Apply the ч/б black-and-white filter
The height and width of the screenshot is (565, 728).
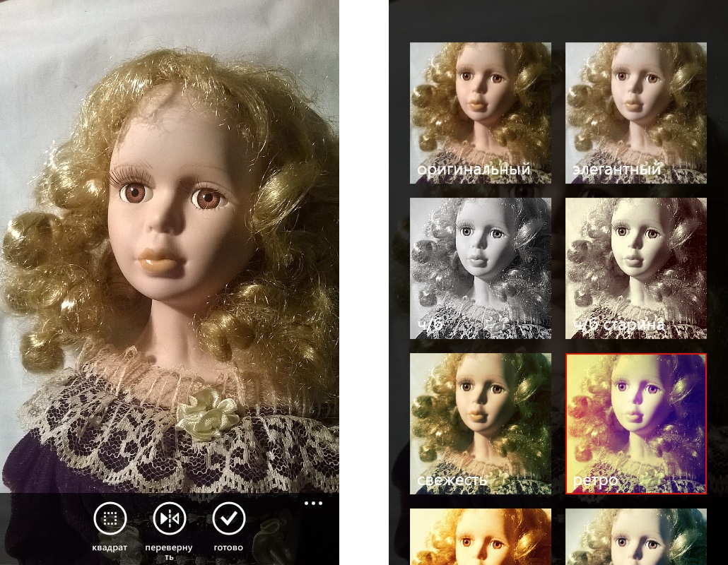481,268
